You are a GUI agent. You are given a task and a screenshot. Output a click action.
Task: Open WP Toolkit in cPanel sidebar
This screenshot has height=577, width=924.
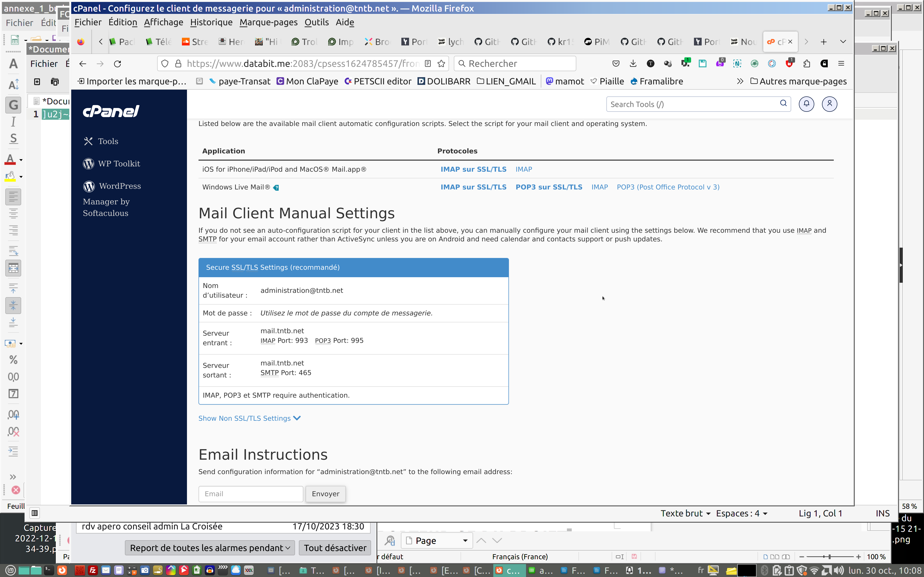point(119,164)
